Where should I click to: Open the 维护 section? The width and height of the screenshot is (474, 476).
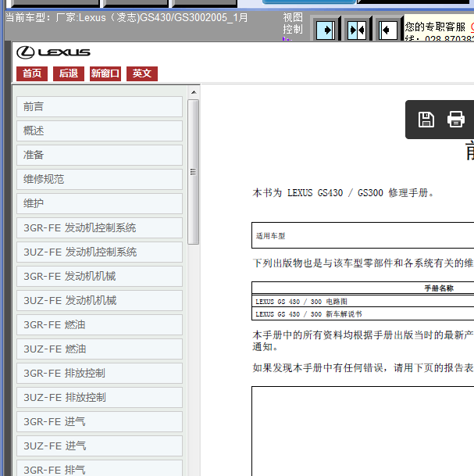(99, 203)
